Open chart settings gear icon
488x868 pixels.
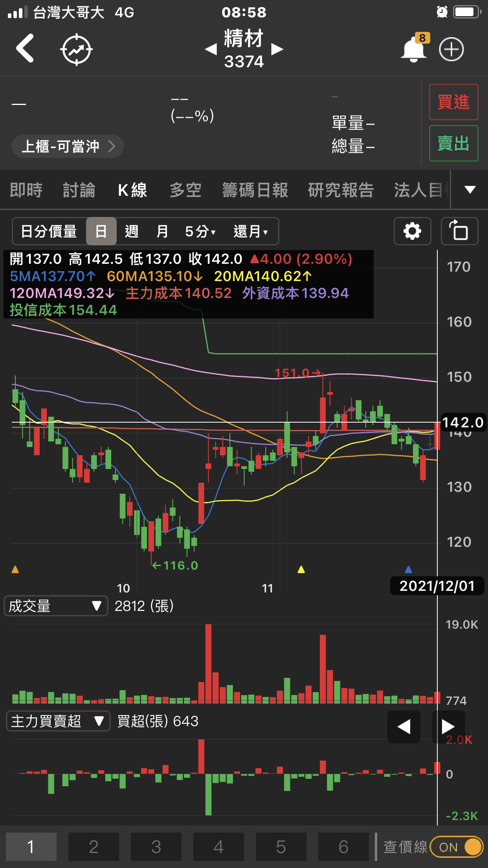[412, 231]
